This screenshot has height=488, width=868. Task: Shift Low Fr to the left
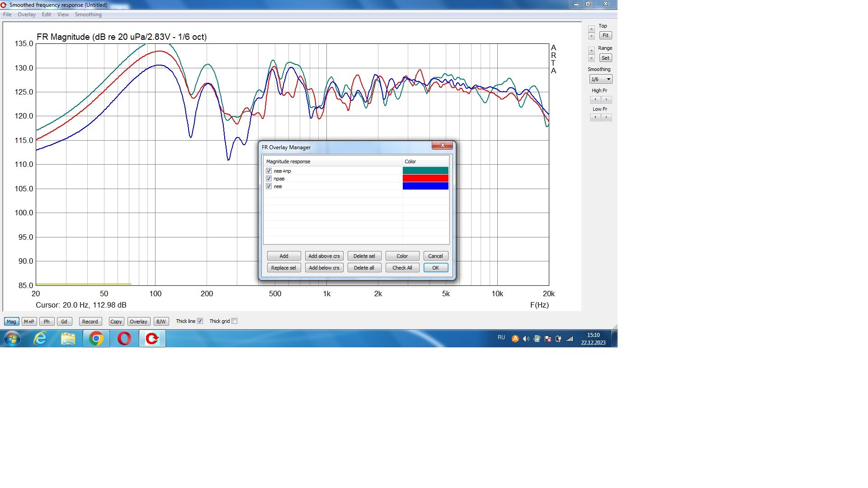pos(595,117)
